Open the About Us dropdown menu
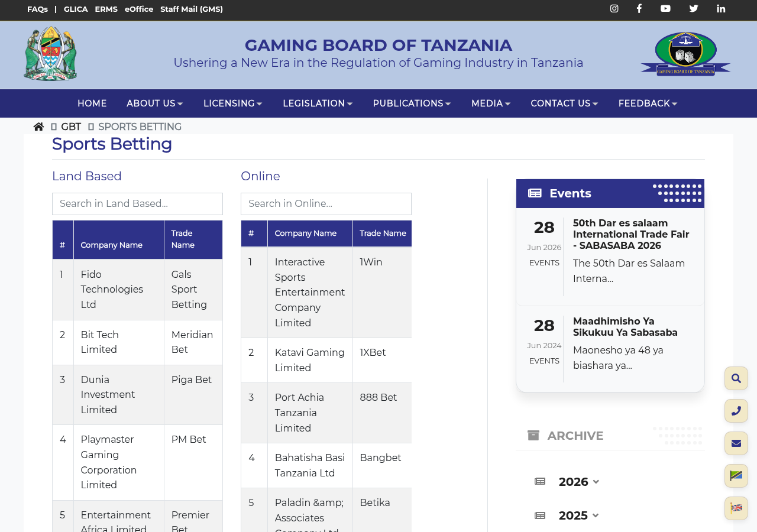Screen dimensions: 757x532 coord(155,103)
